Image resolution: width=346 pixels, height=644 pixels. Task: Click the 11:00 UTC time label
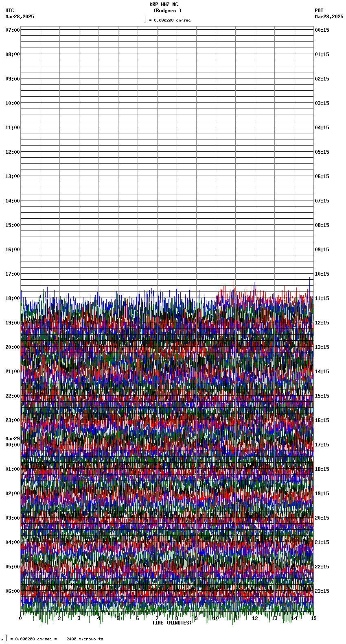(13, 128)
